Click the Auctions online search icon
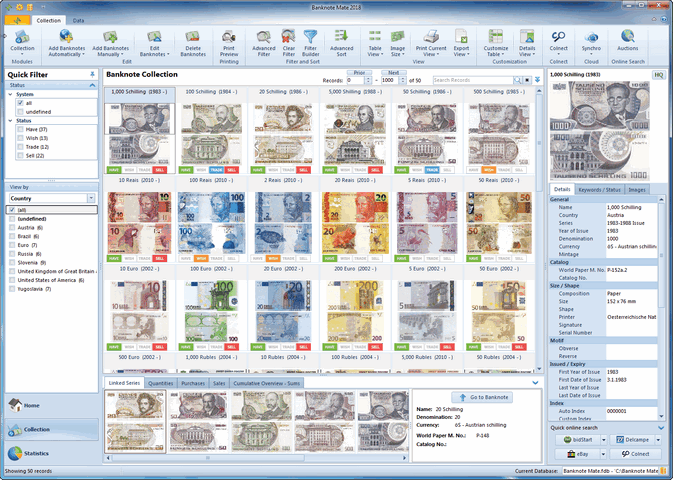Image resolution: width=673 pixels, height=480 pixels. (x=627, y=42)
